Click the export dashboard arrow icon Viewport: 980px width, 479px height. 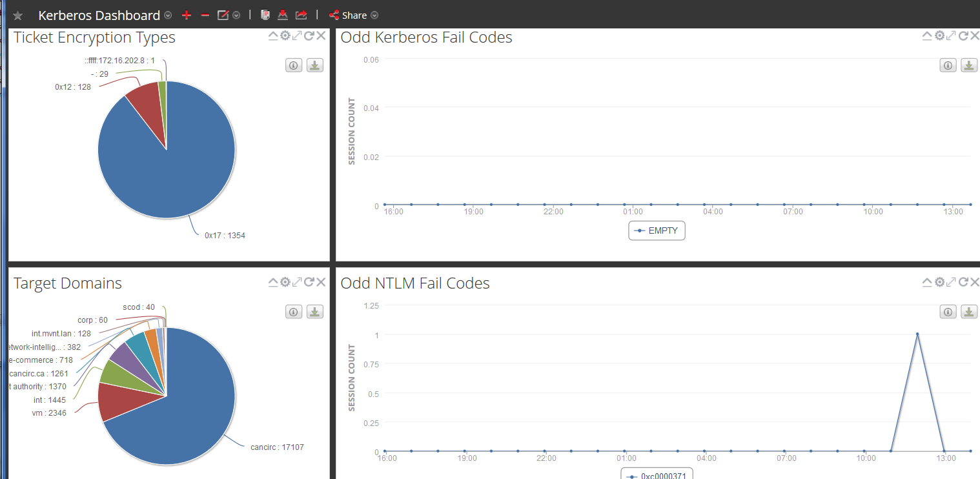[x=301, y=15]
